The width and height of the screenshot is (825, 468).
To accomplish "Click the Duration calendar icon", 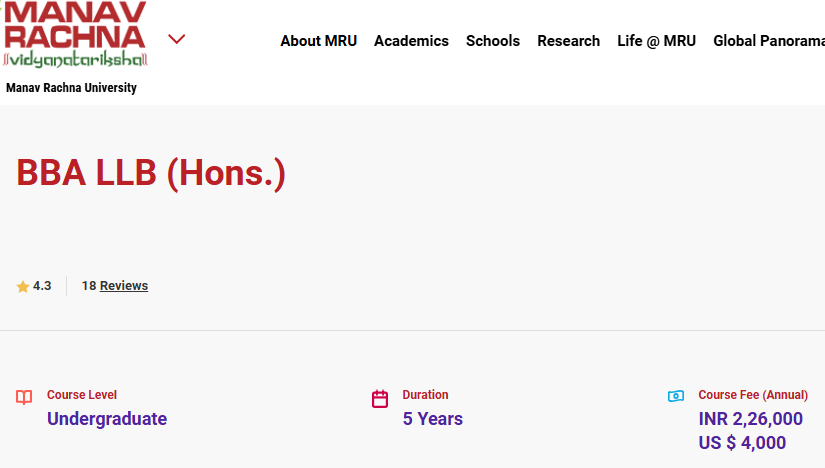I will [380, 399].
